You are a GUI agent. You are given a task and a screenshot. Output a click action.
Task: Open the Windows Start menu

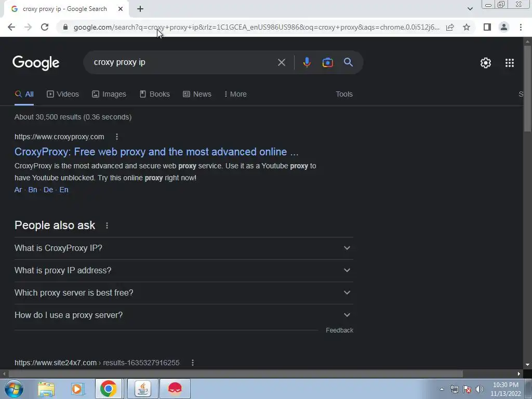point(14,389)
